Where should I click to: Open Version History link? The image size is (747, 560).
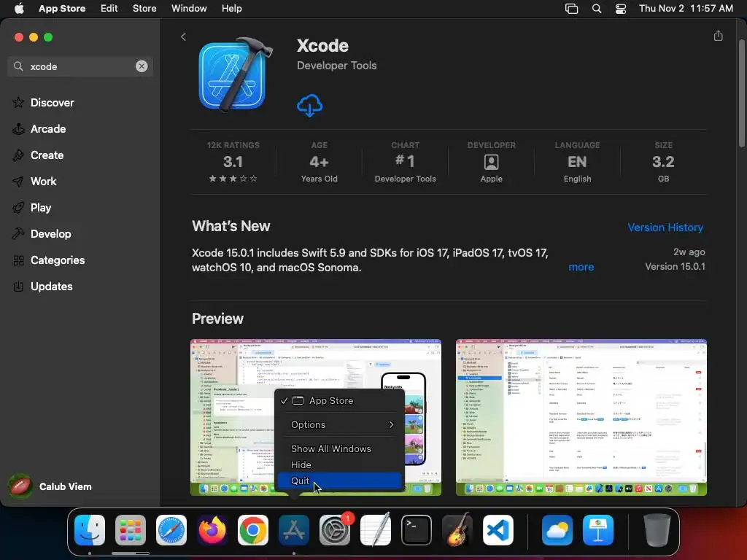click(x=665, y=227)
